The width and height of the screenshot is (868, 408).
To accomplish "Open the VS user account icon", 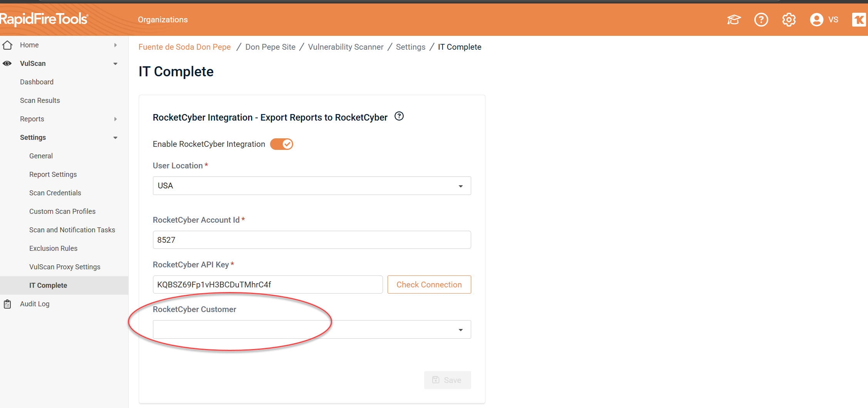I will tap(816, 20).
